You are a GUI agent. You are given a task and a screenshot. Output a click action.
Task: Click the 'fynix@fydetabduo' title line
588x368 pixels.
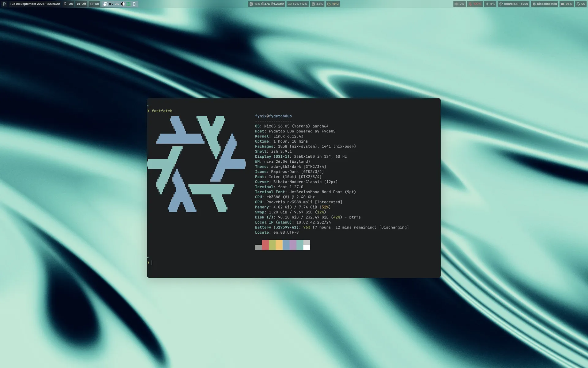[273, 116]
